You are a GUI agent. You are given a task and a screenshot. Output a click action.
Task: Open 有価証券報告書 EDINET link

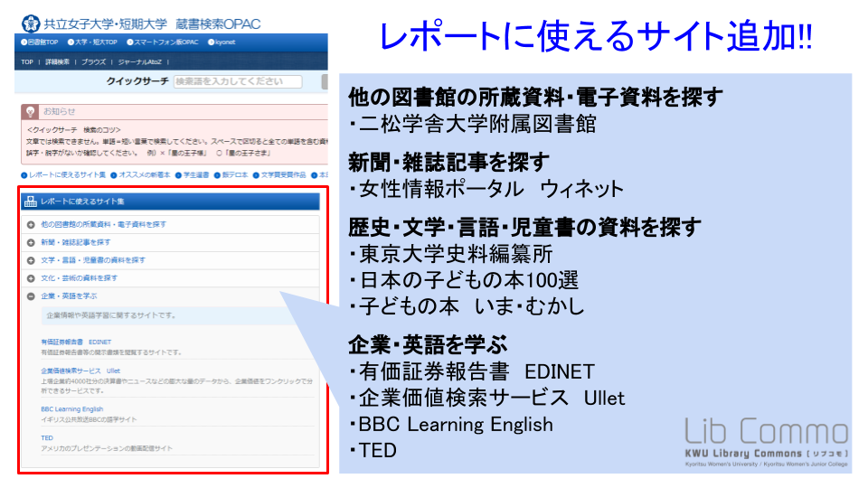tap(76, 342)
